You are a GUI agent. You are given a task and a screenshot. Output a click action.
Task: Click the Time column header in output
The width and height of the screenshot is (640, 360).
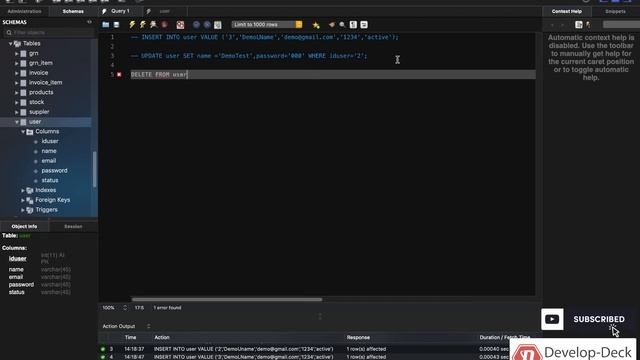[131, 338]
